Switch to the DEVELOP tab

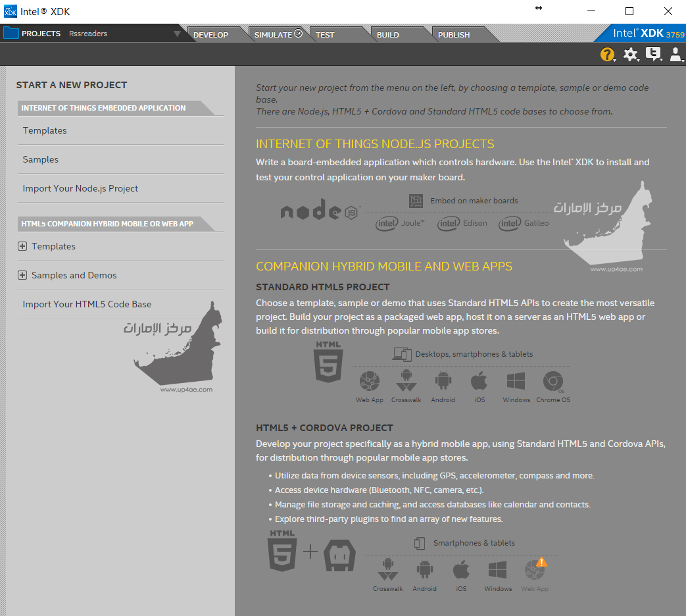pos(210,35)
